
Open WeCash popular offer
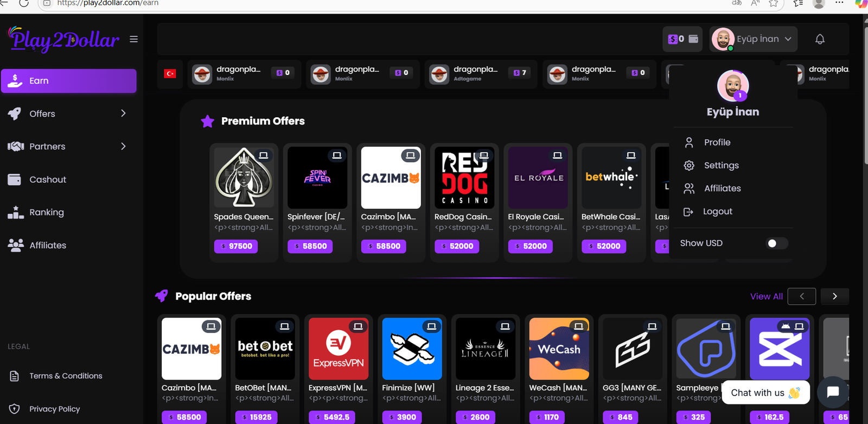(559, 369)
